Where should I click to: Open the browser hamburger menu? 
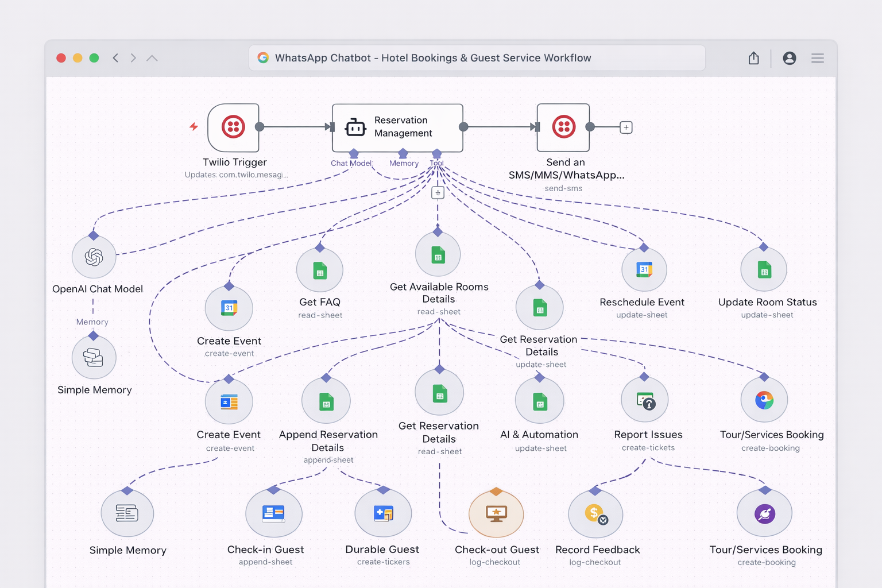tap(817, 57)
